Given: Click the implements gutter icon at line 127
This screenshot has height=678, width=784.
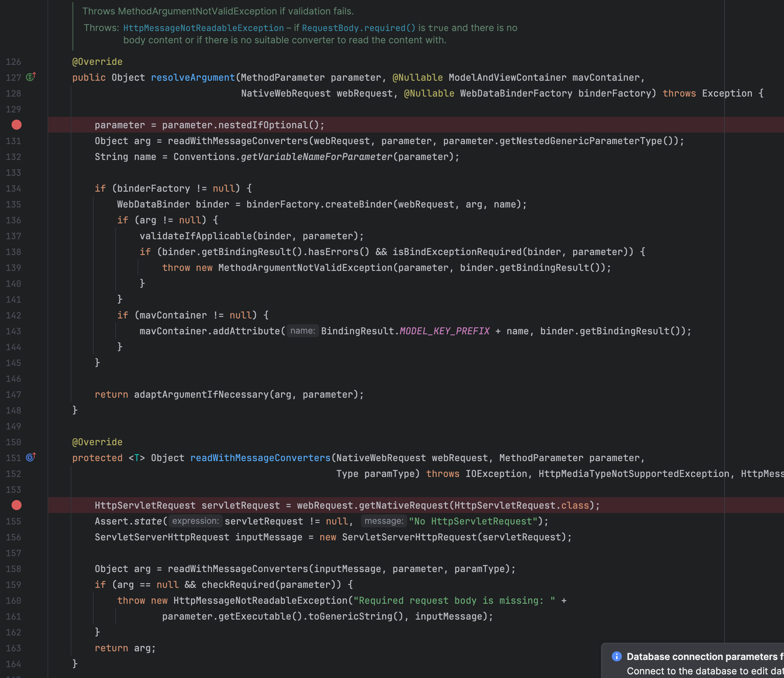Looking at the screenshot, I should pos(31,77).
